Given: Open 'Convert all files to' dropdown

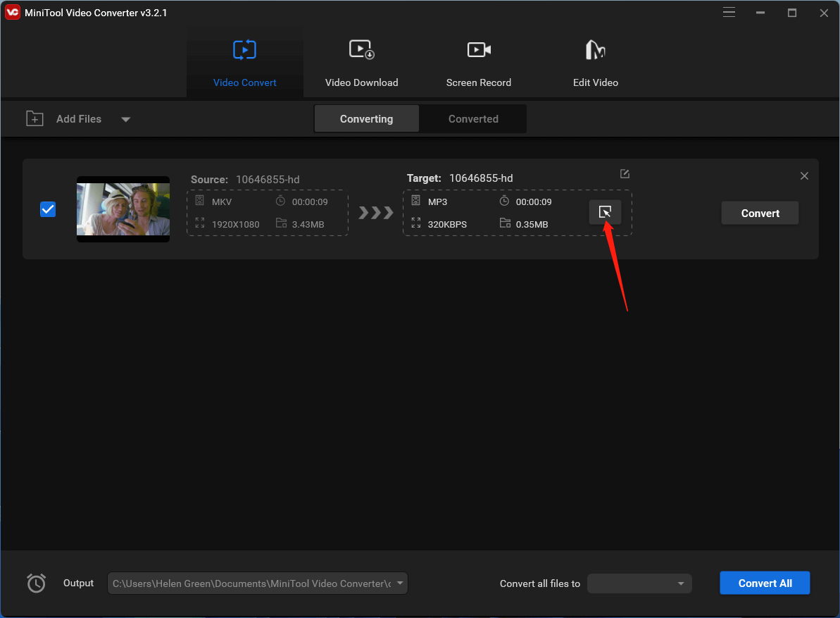Looking at the screenshot, I should (x=639, y=583).
